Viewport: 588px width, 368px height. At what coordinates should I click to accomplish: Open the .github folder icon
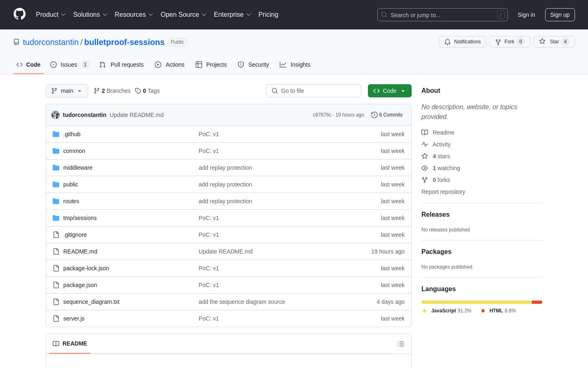[x=56, y=134]
